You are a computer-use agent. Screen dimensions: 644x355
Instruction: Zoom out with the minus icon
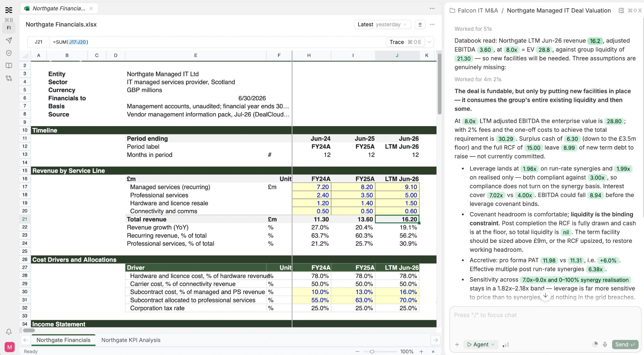coord(357,351)
